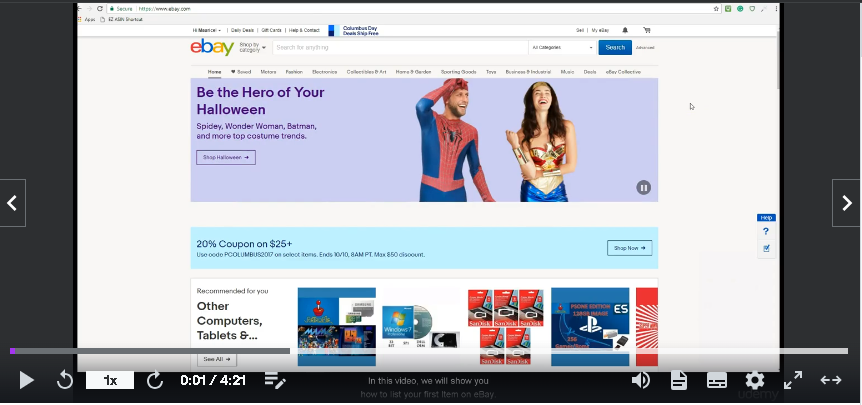Expand the player width with horizontal arrows

[831, 380]
